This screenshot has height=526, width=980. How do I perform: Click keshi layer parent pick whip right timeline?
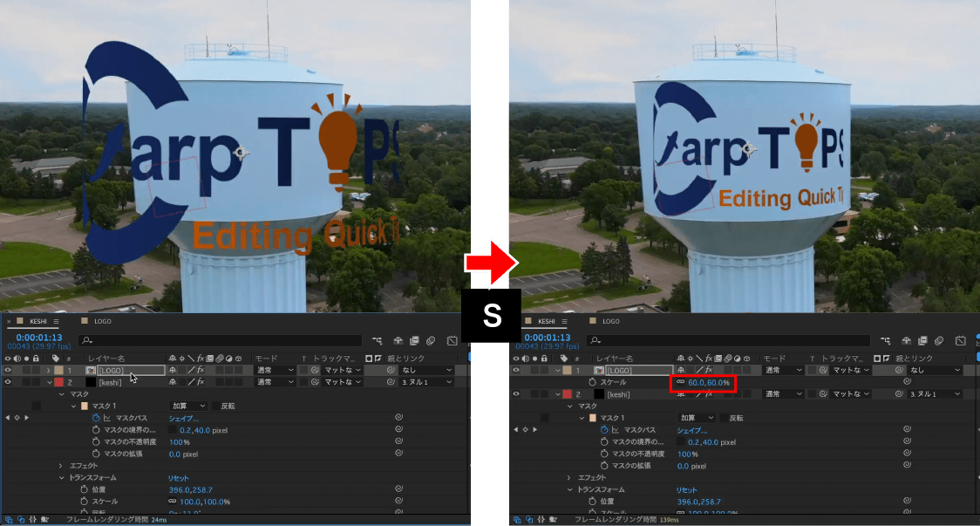[x=899, y=394]
